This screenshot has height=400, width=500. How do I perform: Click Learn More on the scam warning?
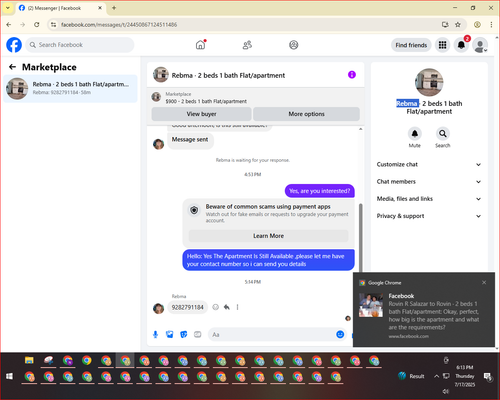tap(268, 236)
